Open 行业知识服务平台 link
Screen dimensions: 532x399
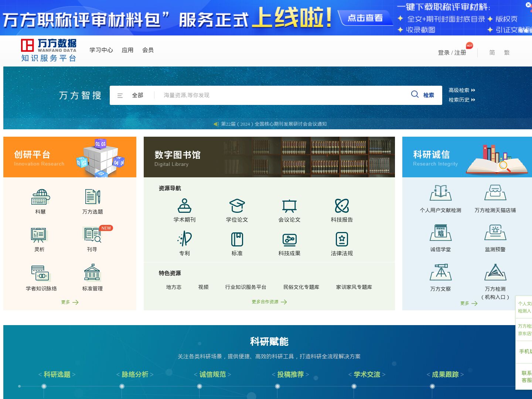pyautogui.click(x=246, y=287)
